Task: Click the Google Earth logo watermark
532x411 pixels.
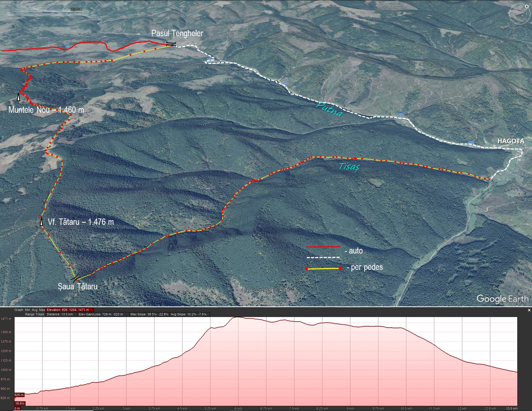Action: 502,299
